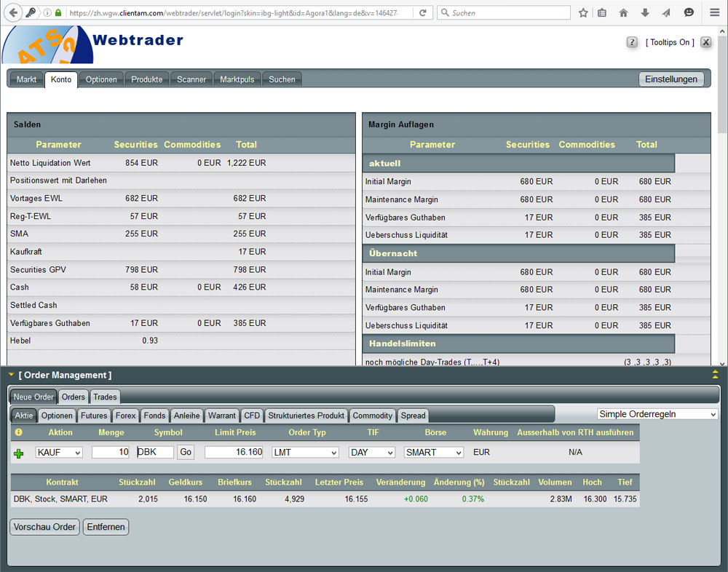Click the green plus add-order icon
This screenshot has width=728, height=572.
pyautogui.click(x=19, y=453)
